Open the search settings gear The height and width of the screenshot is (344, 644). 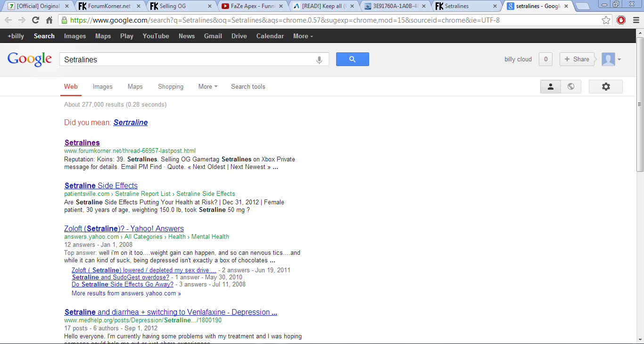click(x=606, y=86)
